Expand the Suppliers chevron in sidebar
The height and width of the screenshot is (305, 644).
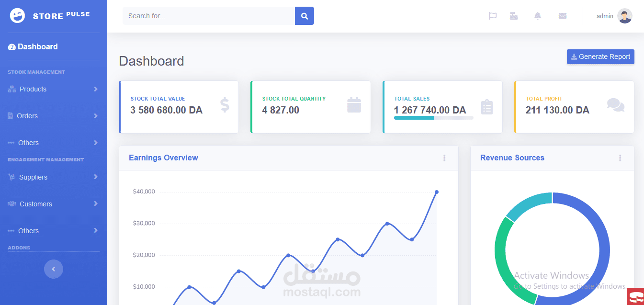point(96,177)
